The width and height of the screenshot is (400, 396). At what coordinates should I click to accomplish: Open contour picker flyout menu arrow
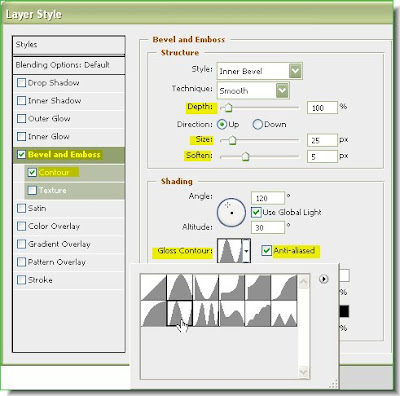pyautogui.click(x=323, y=279)
